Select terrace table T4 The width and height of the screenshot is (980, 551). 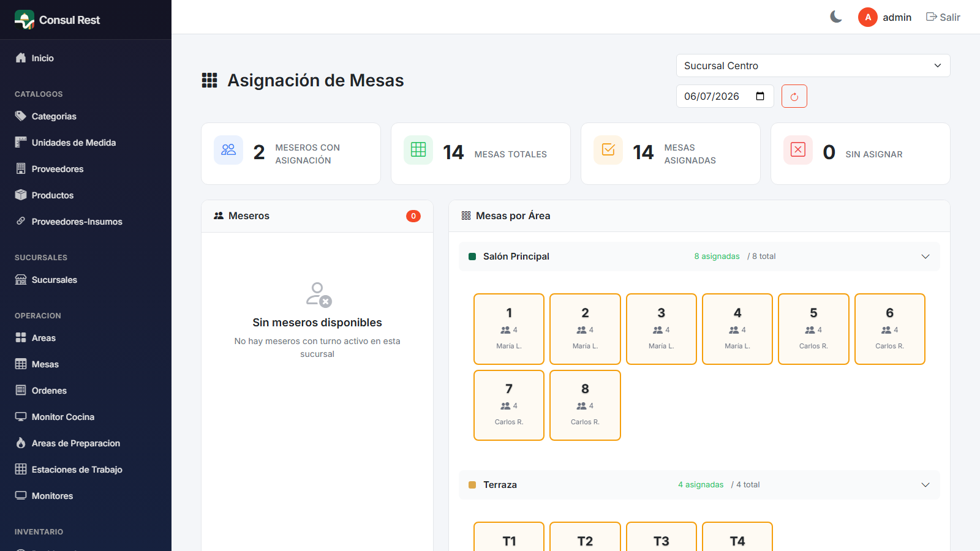737,536
